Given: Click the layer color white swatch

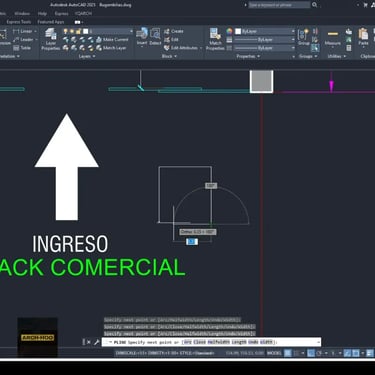Looking at the screenshot, I should (86, 31).
